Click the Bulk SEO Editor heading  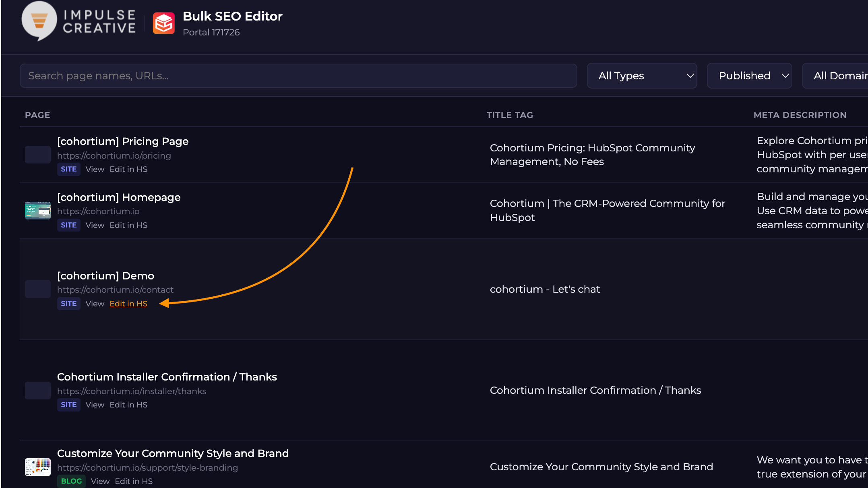pos(232,17)
